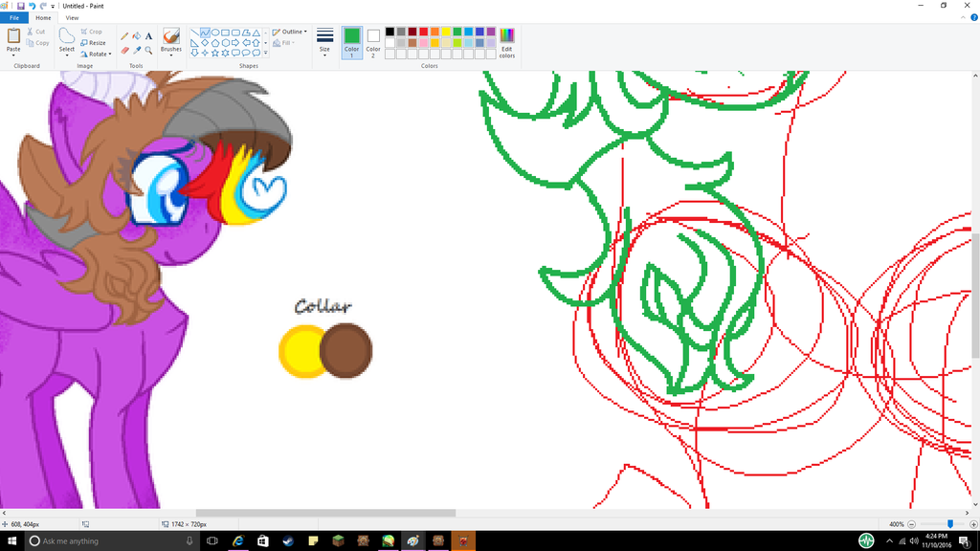
Task: Switch to the Home tab
Action: click(x=43, y=18)
